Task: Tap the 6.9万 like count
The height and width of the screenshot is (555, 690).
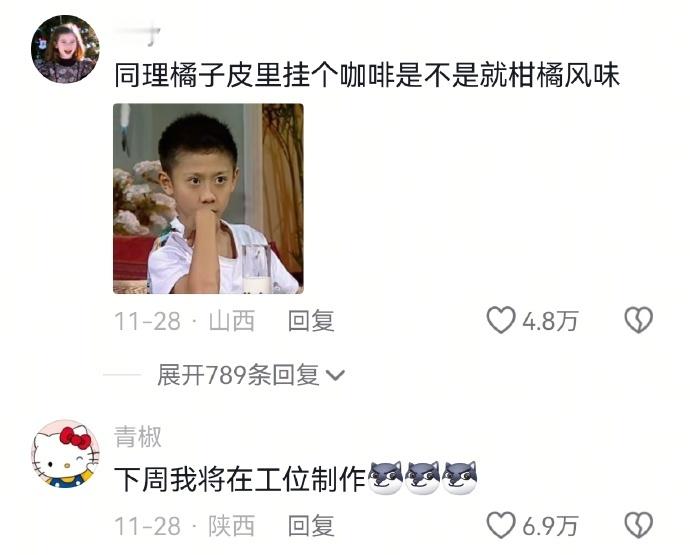Action: click(x=550, y=526)
